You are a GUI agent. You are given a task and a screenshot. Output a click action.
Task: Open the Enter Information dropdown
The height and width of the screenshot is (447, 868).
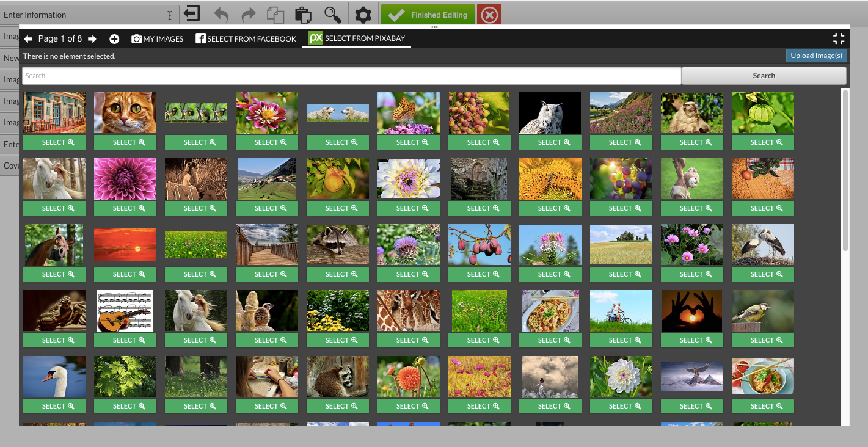coord(89,15)
